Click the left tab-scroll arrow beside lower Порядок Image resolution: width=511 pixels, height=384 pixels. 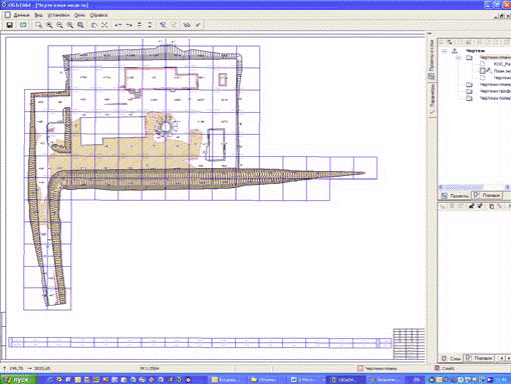pos(501,358)
